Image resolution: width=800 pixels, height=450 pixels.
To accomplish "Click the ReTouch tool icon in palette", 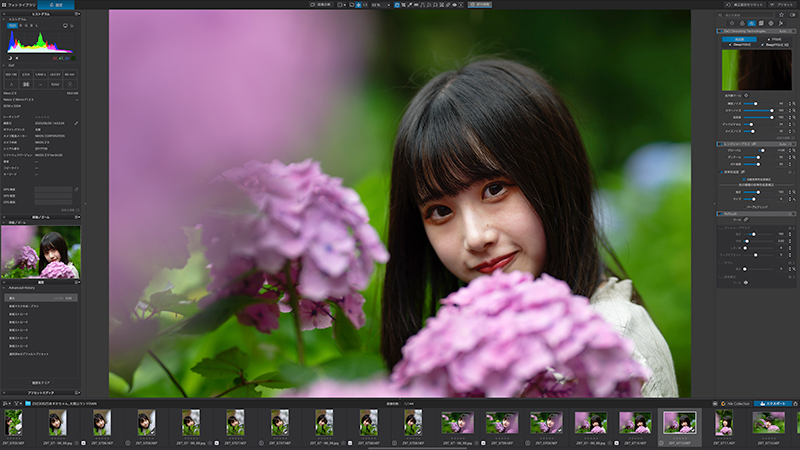I will pyautogui.click(x=746, y=219).
